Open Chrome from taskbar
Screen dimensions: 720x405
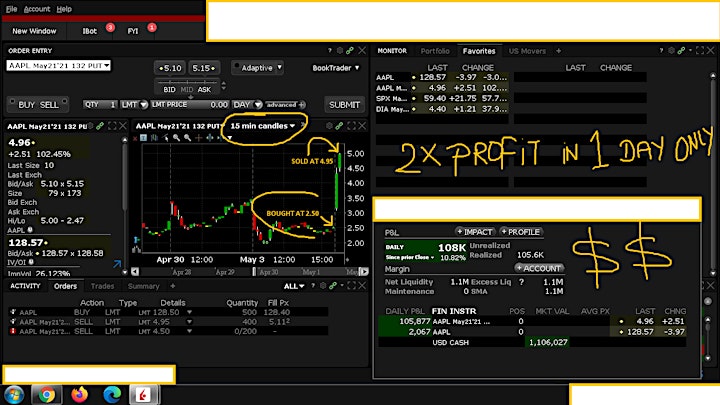pyautogui.click(x=46, y=394)
